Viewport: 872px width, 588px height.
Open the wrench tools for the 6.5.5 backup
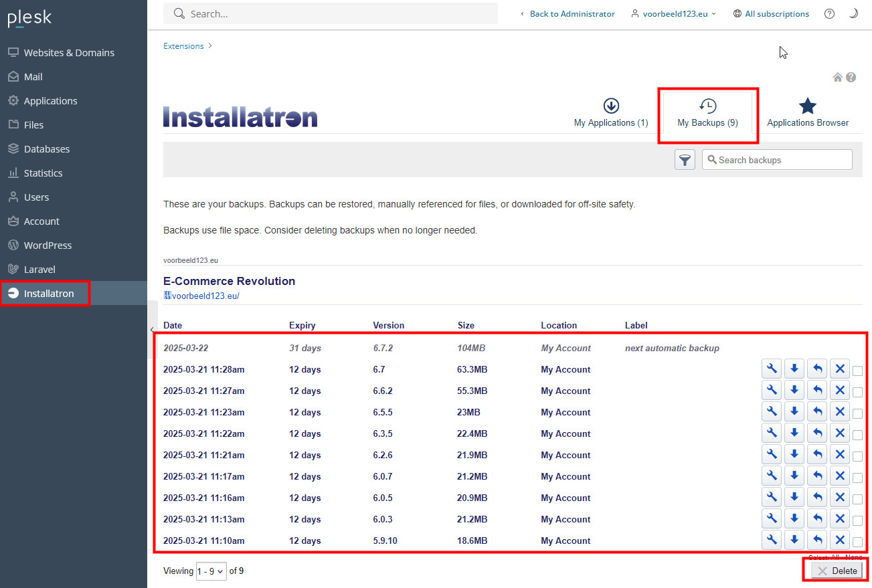tap(772, 411)
